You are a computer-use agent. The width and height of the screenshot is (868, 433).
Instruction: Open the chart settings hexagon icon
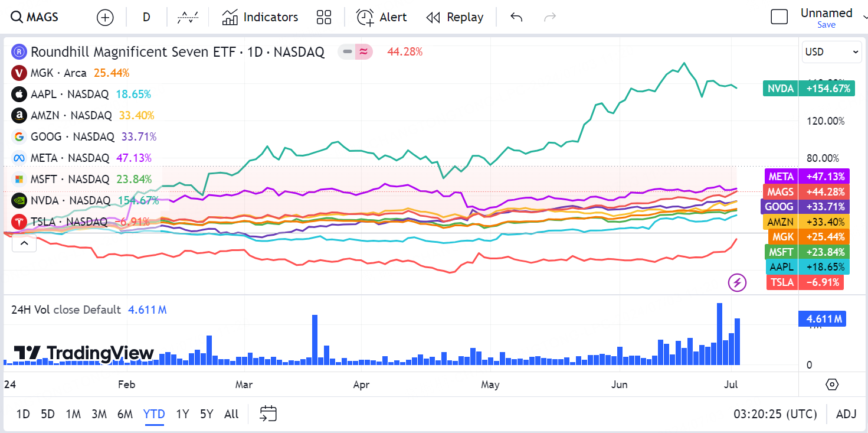[832, 385]
